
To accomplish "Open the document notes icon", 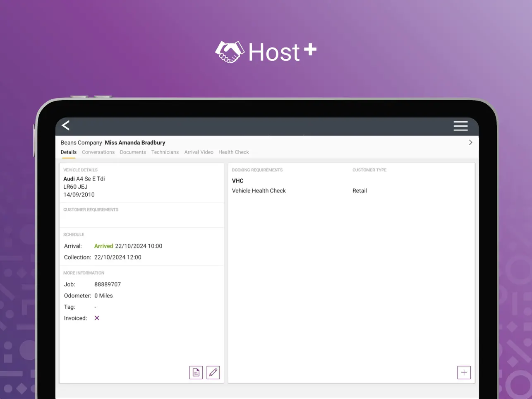I will coord(196,373).
